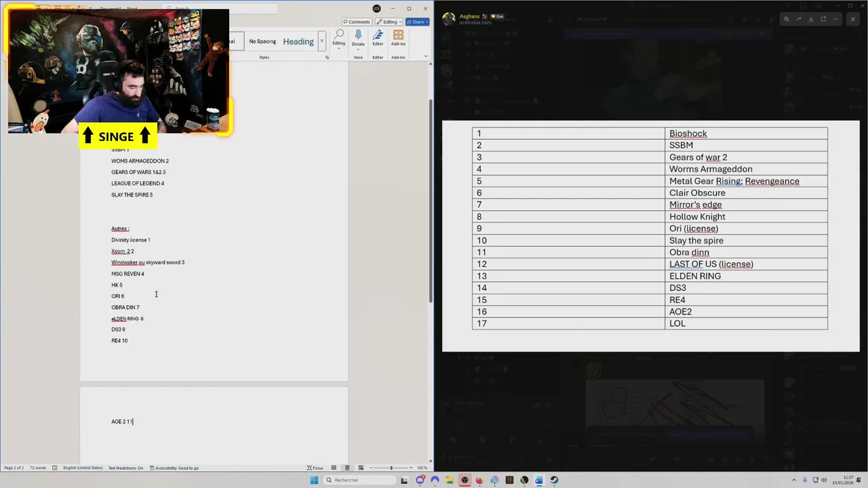Open Accessibility: Good to go checker
Screen dimensions: 868x488
coord(174,468)
